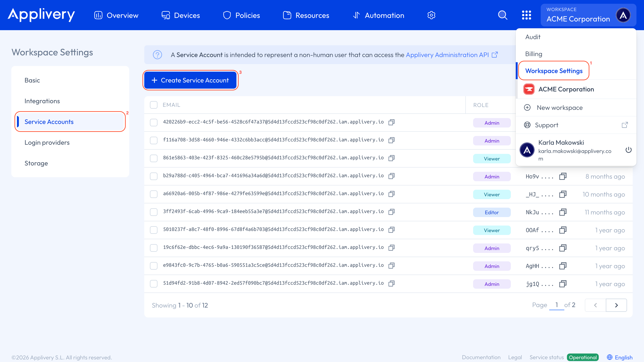The image size is (644, 362).
Task: Select Billing from workspace menu
Action: pyautogui.click(x=533, y=54)
